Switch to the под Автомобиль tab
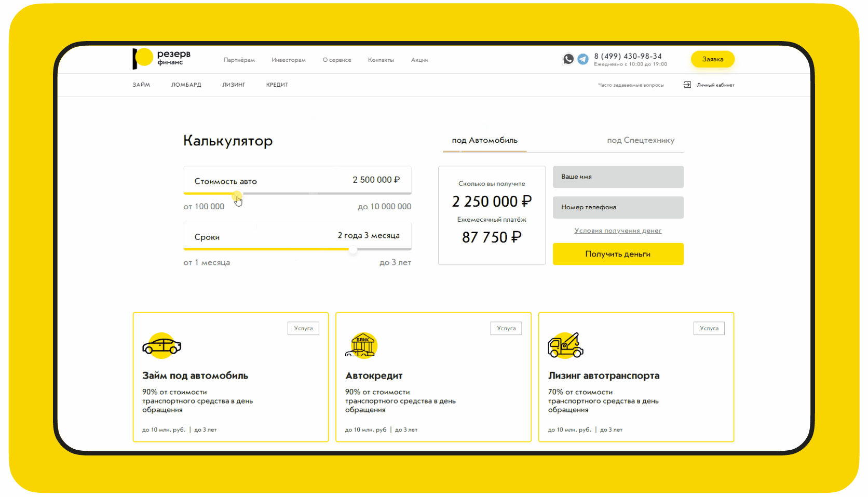Viewport: 868px width, 497px height. click(x=484, y=140)
